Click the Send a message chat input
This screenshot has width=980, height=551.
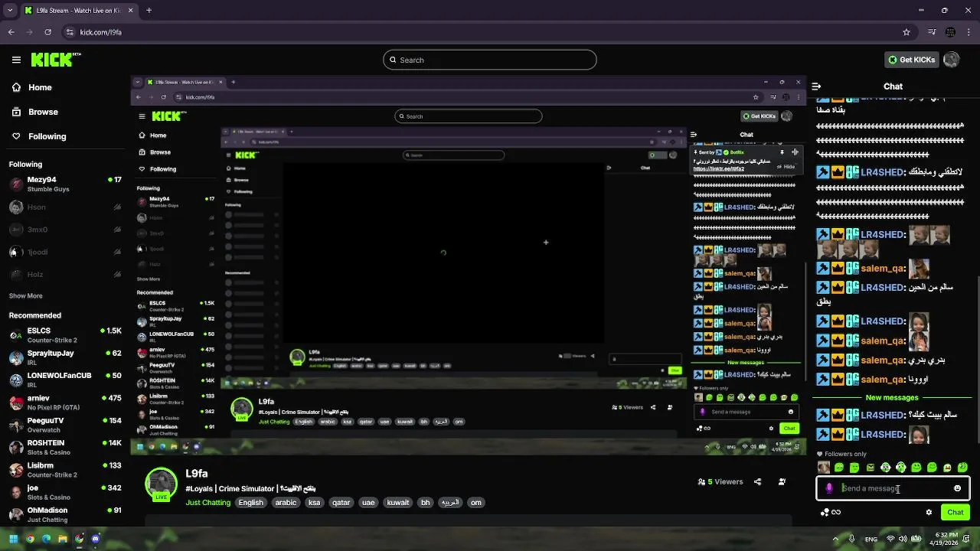click(893, 488)
